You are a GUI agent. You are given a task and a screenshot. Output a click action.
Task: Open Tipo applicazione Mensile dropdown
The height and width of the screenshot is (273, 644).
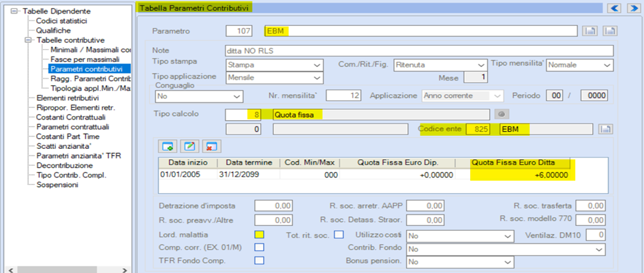(x=275, y=77)
